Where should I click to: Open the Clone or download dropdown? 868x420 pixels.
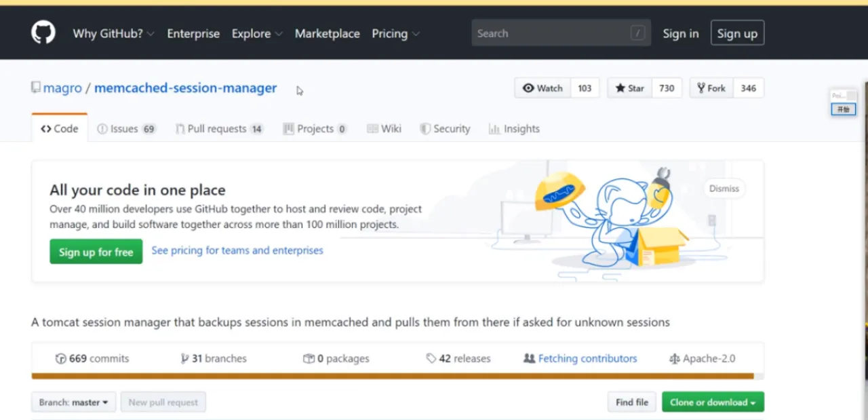[x=713, y=402]
